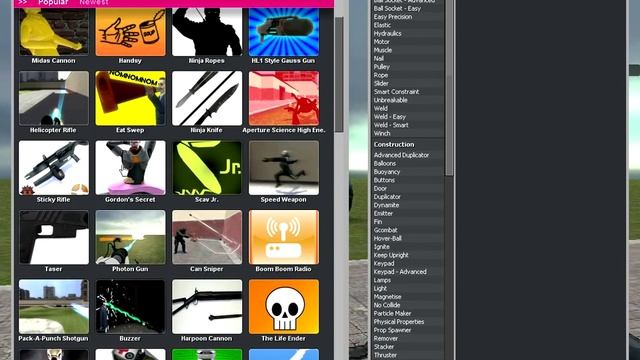Select the Balloons tool
Screen dimensions: 640x360
point(385,163)
